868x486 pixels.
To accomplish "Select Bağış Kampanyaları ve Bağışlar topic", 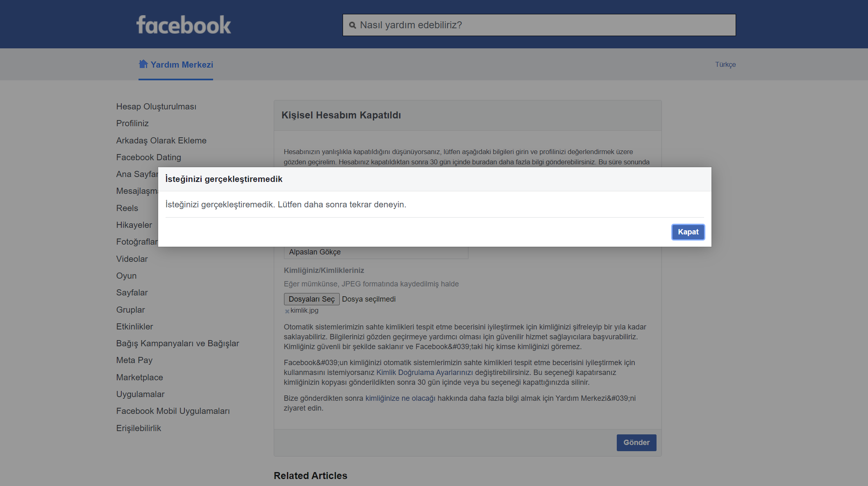I will coord(177,343).
